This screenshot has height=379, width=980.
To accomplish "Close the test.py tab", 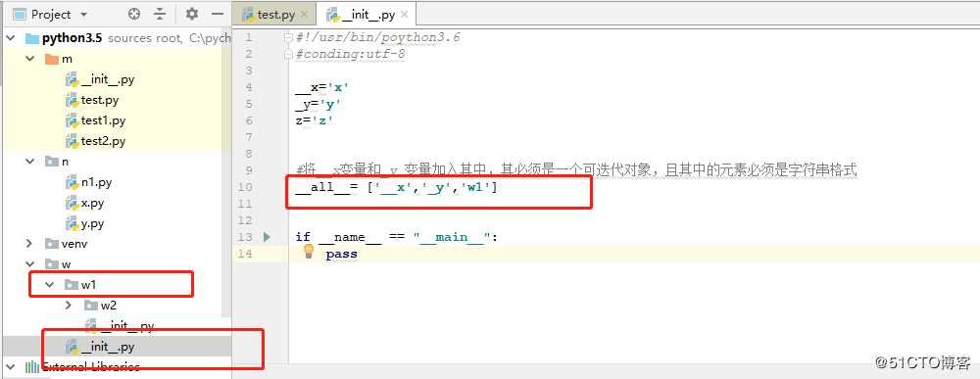I will [304, 15].
